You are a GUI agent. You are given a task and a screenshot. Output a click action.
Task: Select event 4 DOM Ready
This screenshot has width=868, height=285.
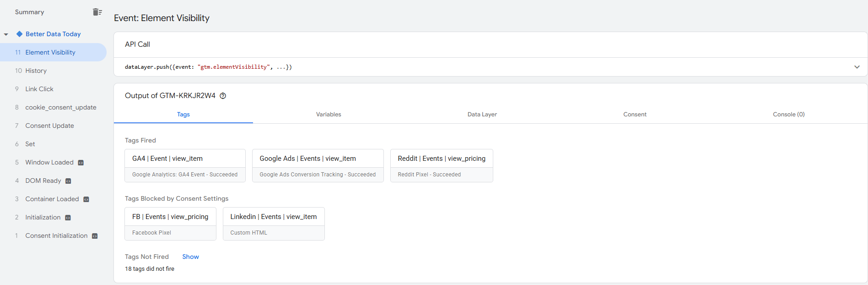(53, 181)
